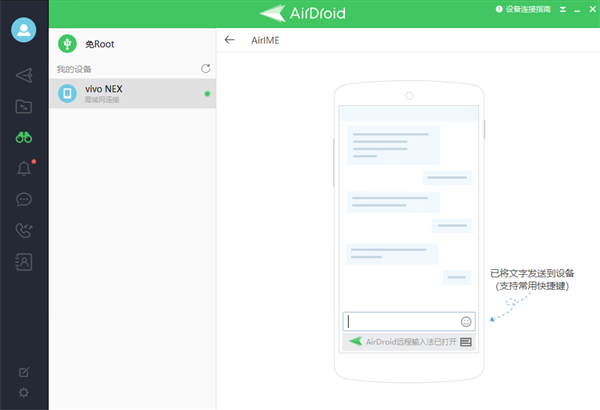Click the feedback edit icon in sidebar
Viewport: 600px width, 410px height.
point(24,372)
